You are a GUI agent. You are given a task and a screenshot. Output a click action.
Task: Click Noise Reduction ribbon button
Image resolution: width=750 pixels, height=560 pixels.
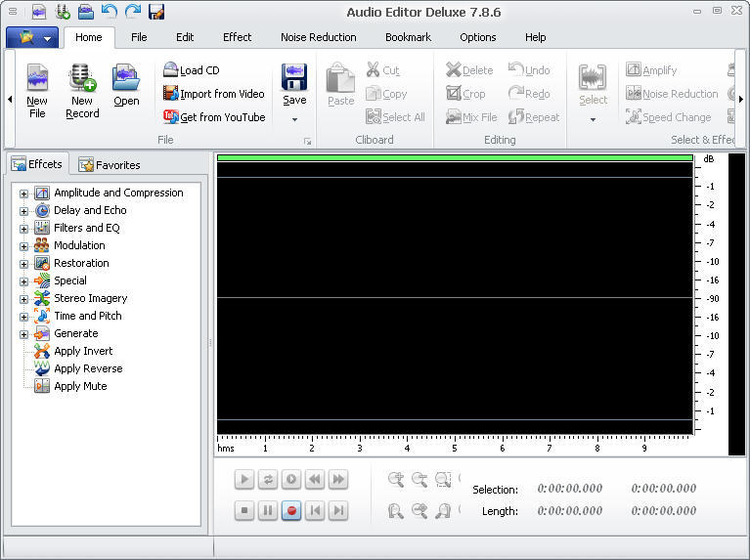click(672, 94)
